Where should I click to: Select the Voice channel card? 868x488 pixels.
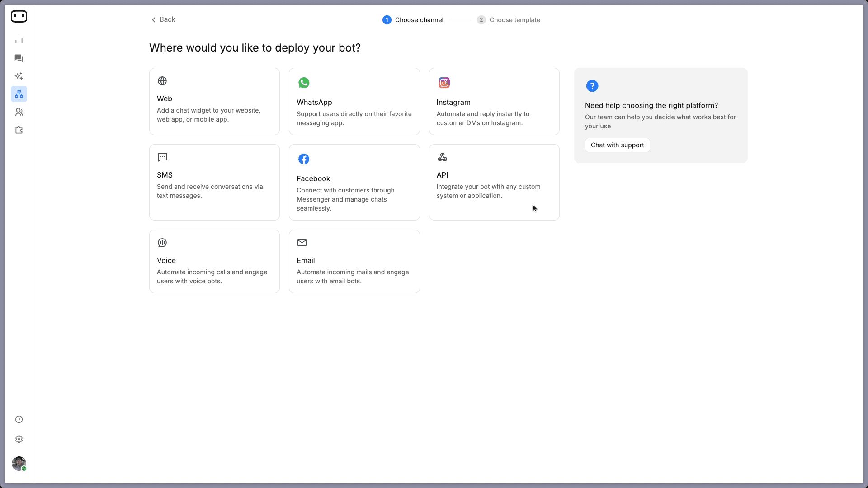click(x=214, y=261)
